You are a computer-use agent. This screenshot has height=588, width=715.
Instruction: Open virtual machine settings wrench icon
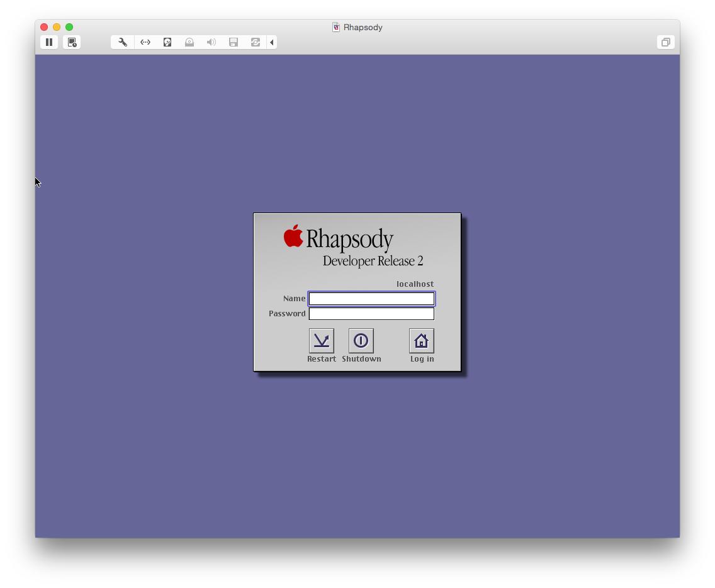123,42
